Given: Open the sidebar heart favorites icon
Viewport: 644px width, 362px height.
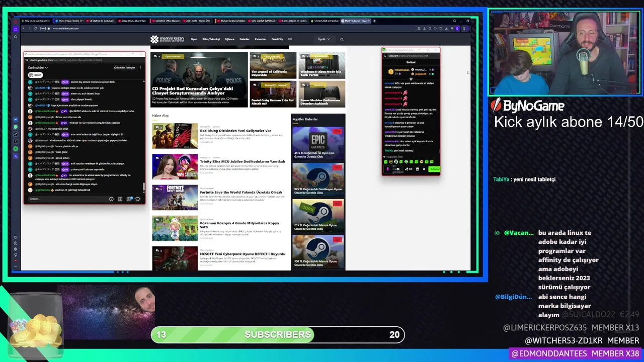Looking at the screenshot, I should [16, 237].
